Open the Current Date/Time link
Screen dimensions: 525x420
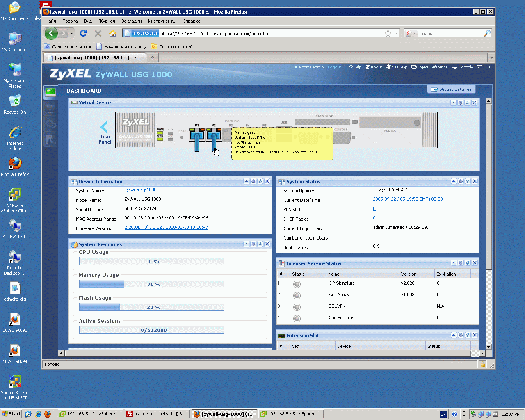[x=408, y=199]
